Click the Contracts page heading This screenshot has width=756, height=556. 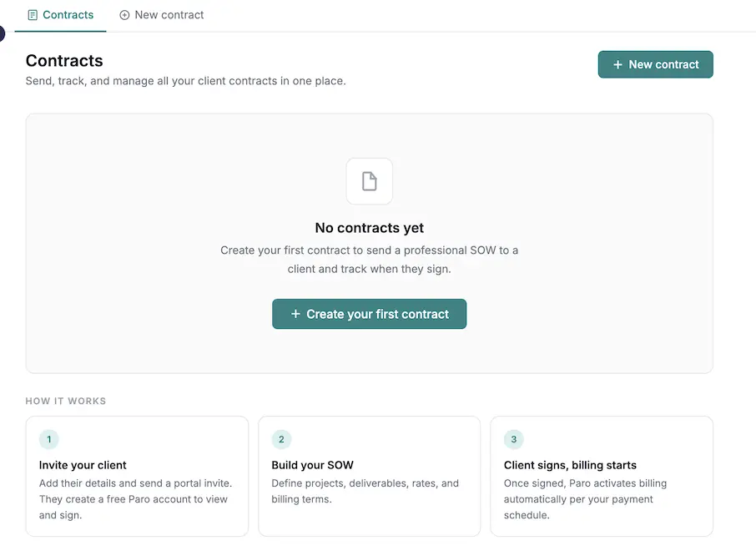[64, 60]
